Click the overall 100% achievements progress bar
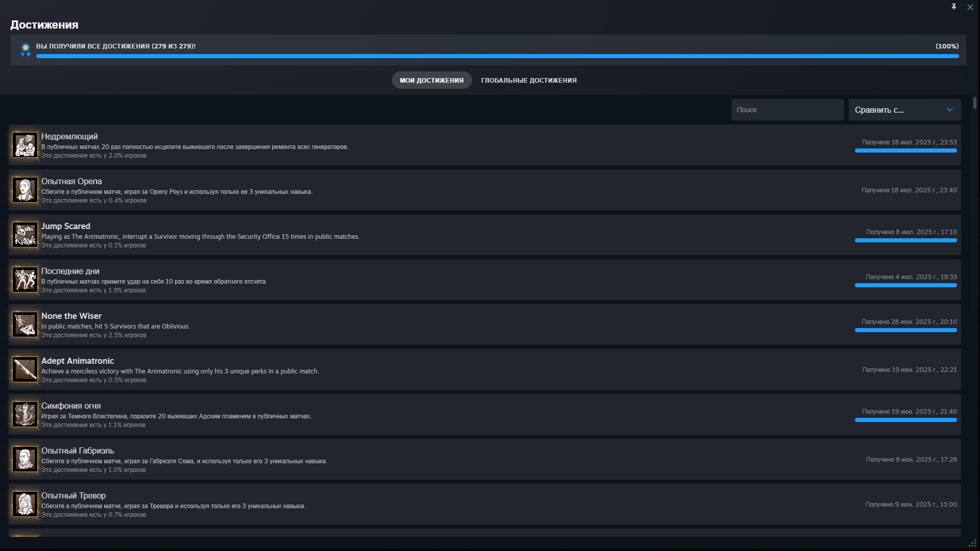Viewport: 980px width, 551px height. point(497,56)
